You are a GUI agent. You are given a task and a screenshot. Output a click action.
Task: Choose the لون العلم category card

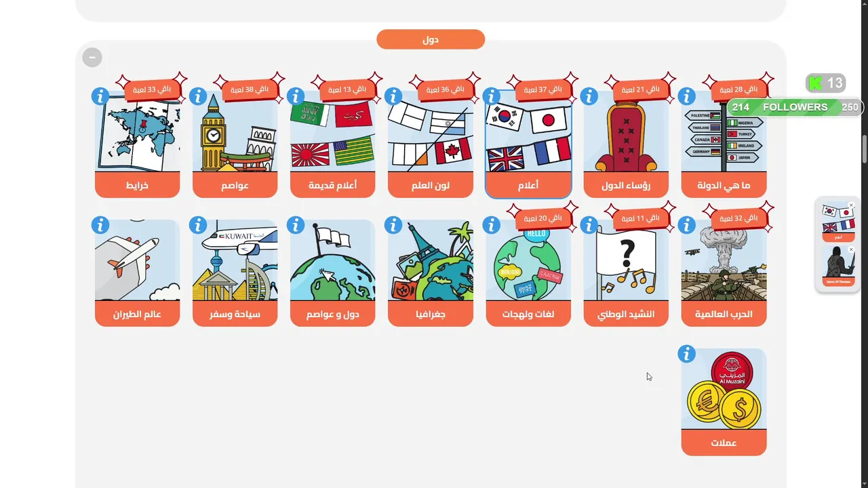coord(431,144)
